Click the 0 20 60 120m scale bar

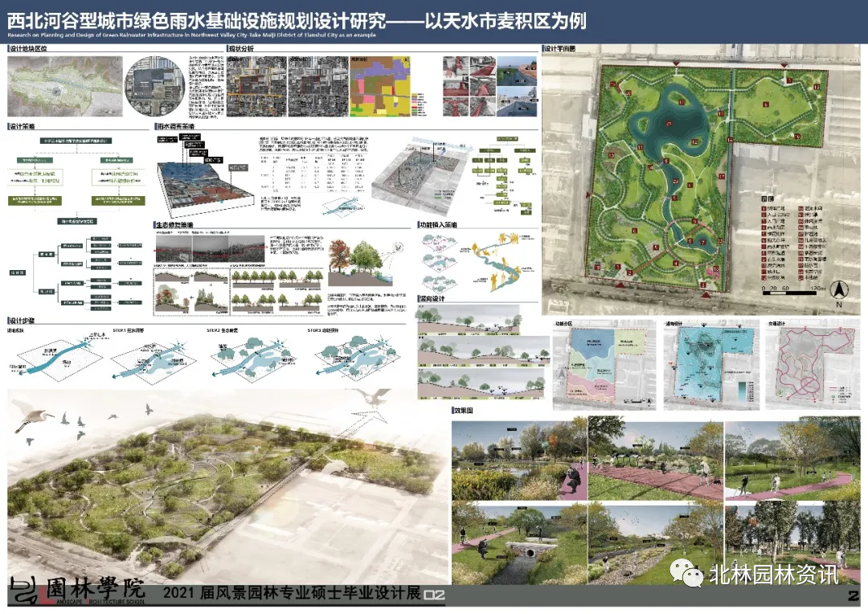coord(792,291)
